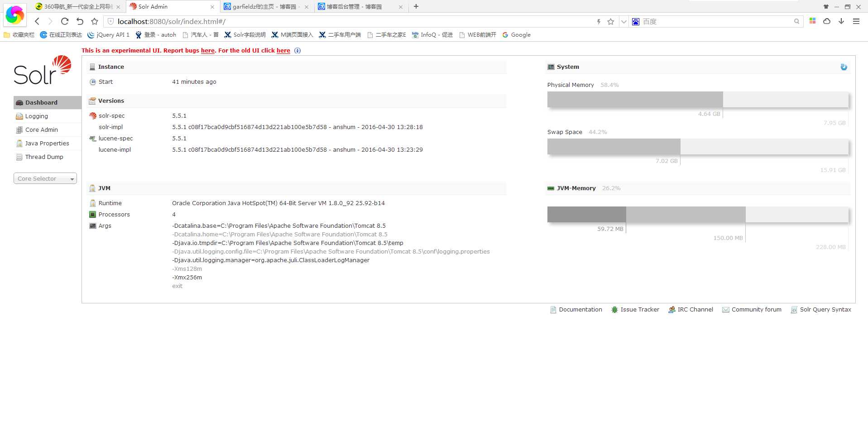Open the browser downloads arrow
The height and width of the screenshot is (446, 868).
[841, 21]
